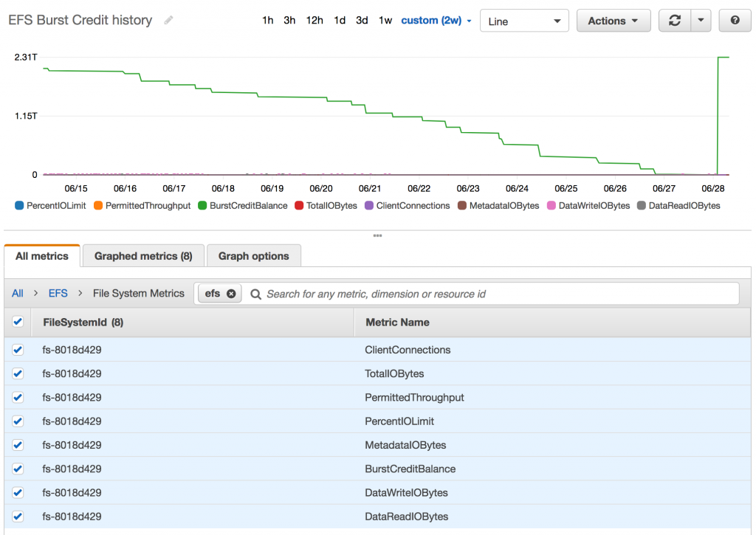Open refresh interval dropdown arrow
756x535 pixels.
pyautogui.click(x=701, y=21)
